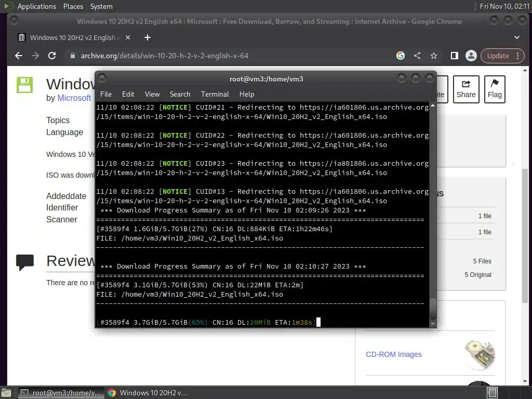
Task: Open the Applications menu in top panel
Action: coord(37,6)
